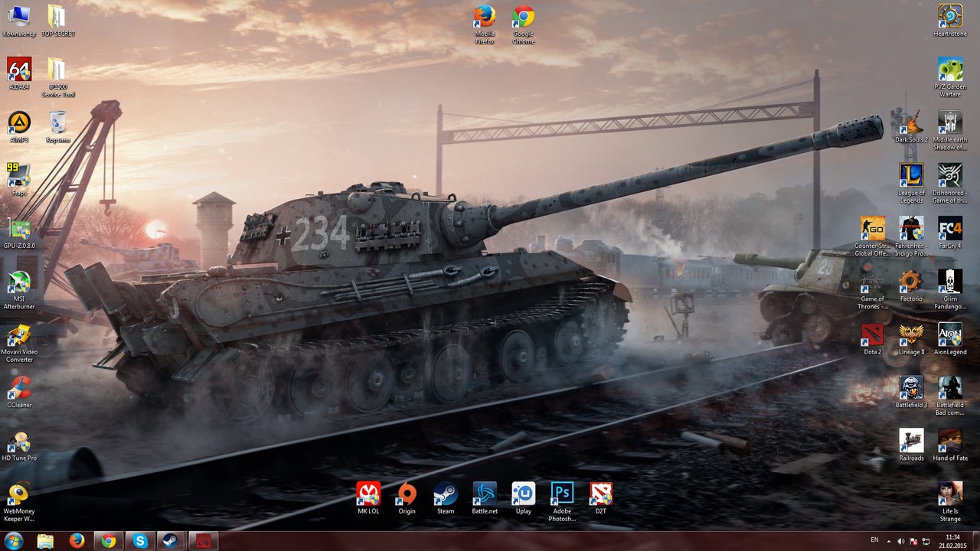Select the Grim Fandango shortcut

pos(950,290)
